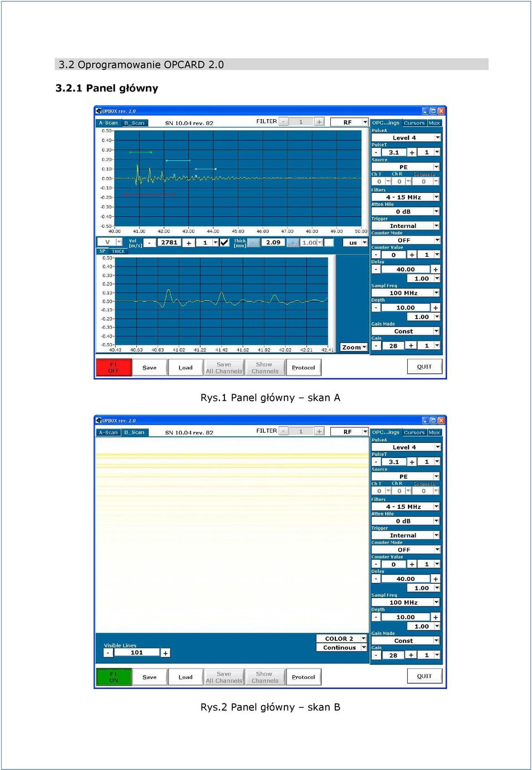
Task: Select SP tab in scan A window
Action: coord(103,251)
